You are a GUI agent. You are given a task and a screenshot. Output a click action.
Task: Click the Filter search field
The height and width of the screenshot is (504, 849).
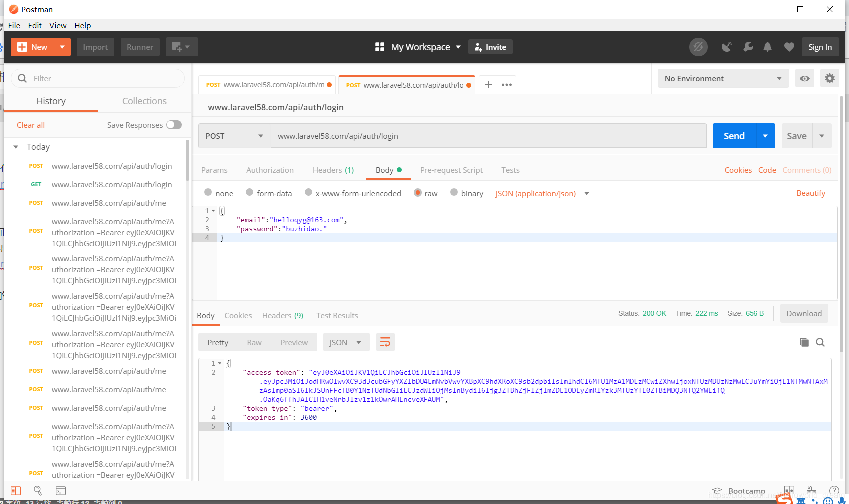click(x=98, y=78)
